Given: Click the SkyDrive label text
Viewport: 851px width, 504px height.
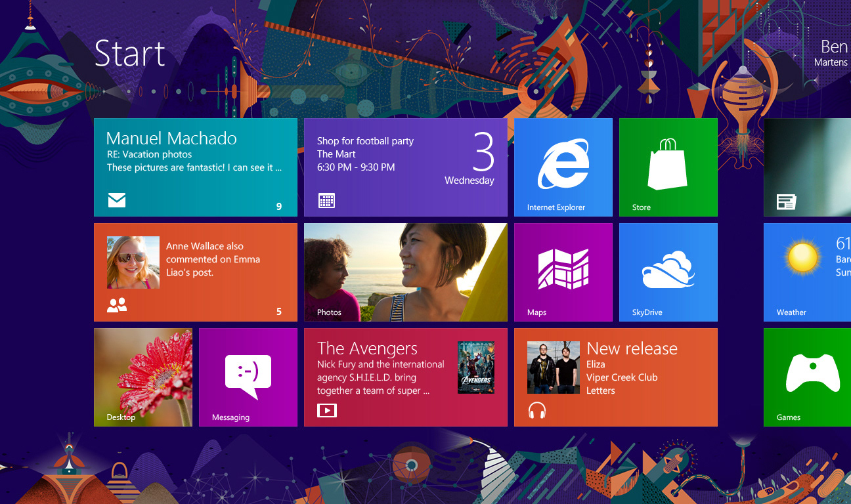Looking at the screenshot, I should (647, 312).
